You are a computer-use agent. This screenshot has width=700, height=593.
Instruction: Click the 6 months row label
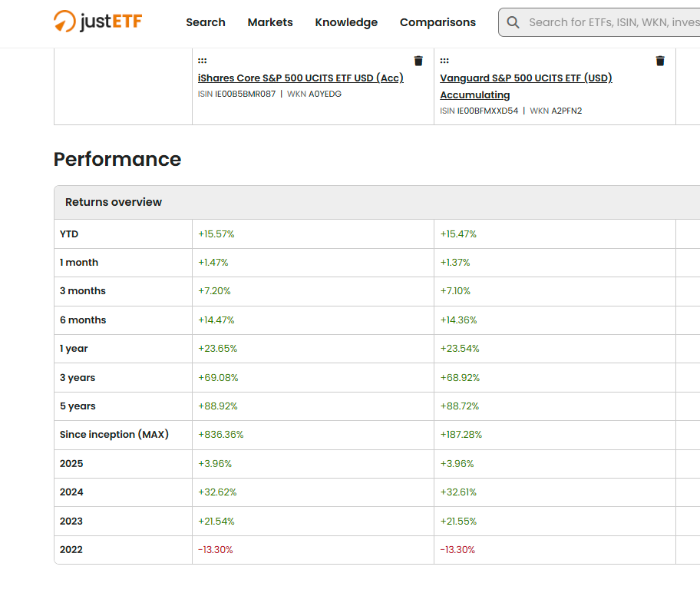(x=83, y=320)
